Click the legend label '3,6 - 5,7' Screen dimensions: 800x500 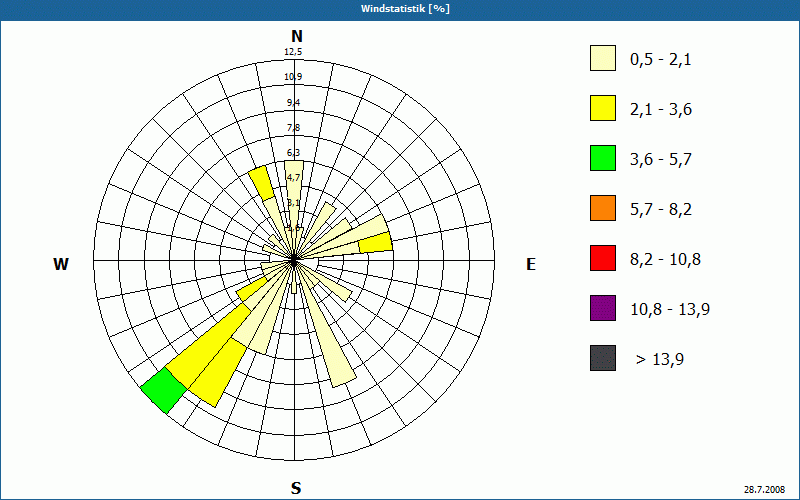(661, 160)
